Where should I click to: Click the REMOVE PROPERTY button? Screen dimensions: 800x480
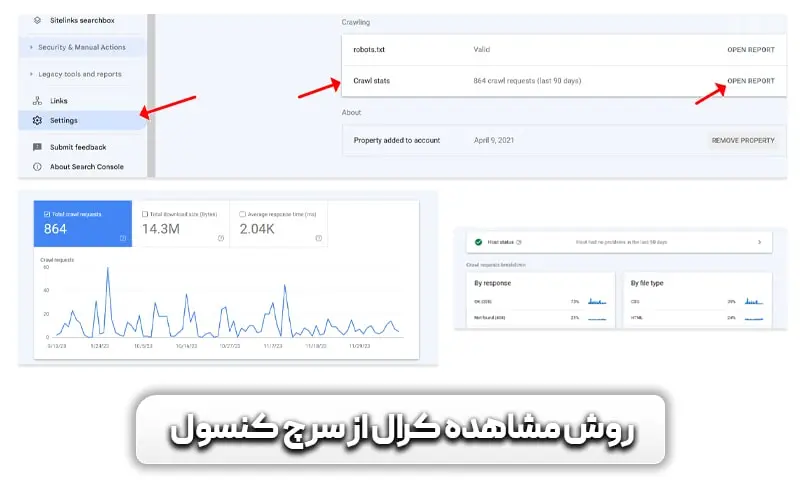743,140
